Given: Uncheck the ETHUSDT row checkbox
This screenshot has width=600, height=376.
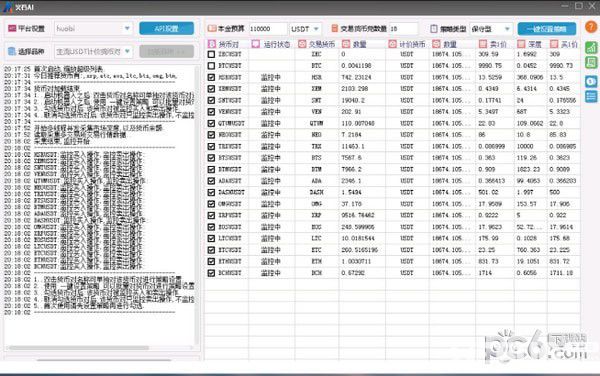Looking at the screenshot, I should point(211,261).
